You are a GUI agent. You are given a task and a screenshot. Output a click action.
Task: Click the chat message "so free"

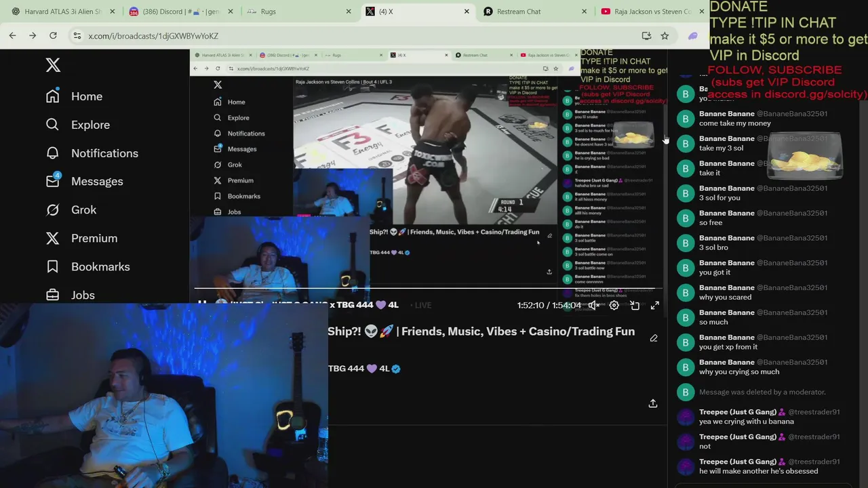coord(711,222)
